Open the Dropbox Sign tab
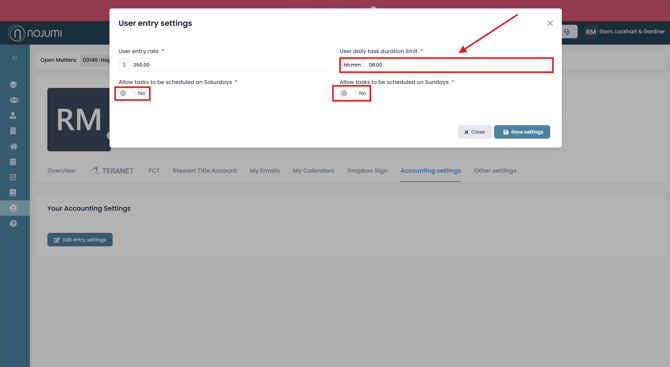Image resolution: width=670 pixels, height=367 pixels. pyautogui.click(x=367, y=170)
